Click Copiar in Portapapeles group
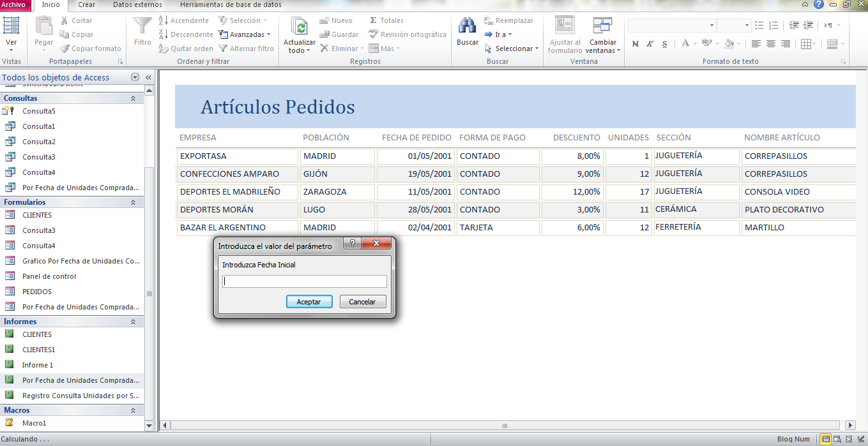Image resolution: width=868 pixels, height=446 pixels. (77, 34)
